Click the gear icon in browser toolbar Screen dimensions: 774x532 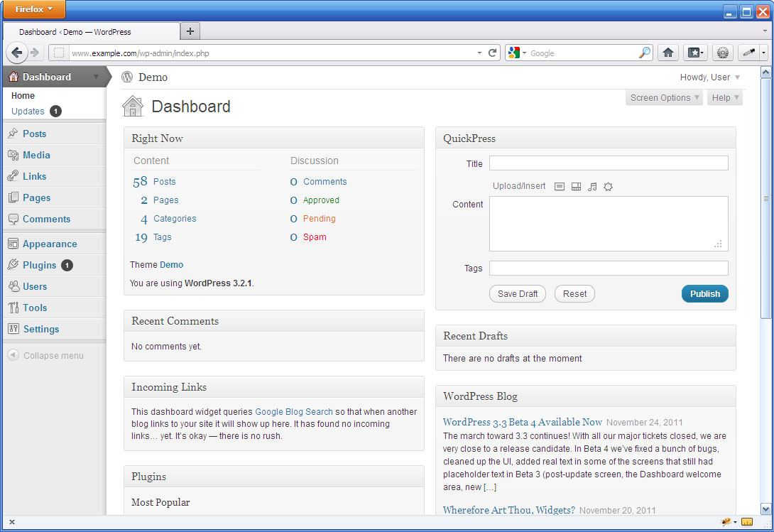pos(723,53)
